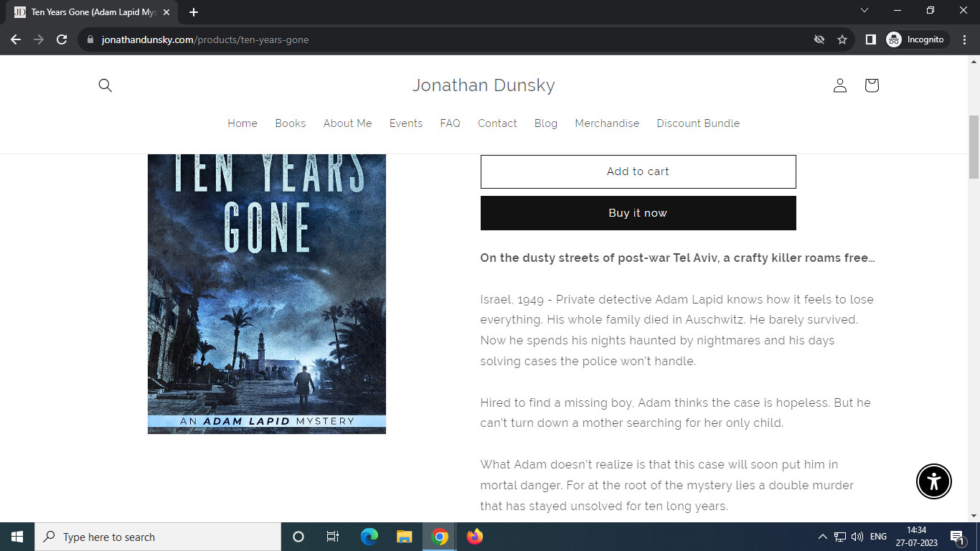Viewport: 980px width, 551px height.
Task: Click heading text "On the dusty streets"
Action: 677,258
